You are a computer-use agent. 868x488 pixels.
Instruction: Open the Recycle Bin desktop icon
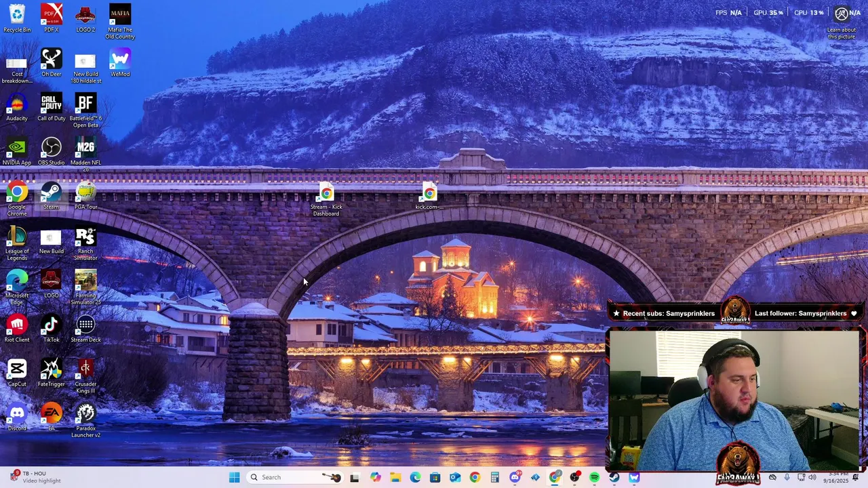point(17,19)
